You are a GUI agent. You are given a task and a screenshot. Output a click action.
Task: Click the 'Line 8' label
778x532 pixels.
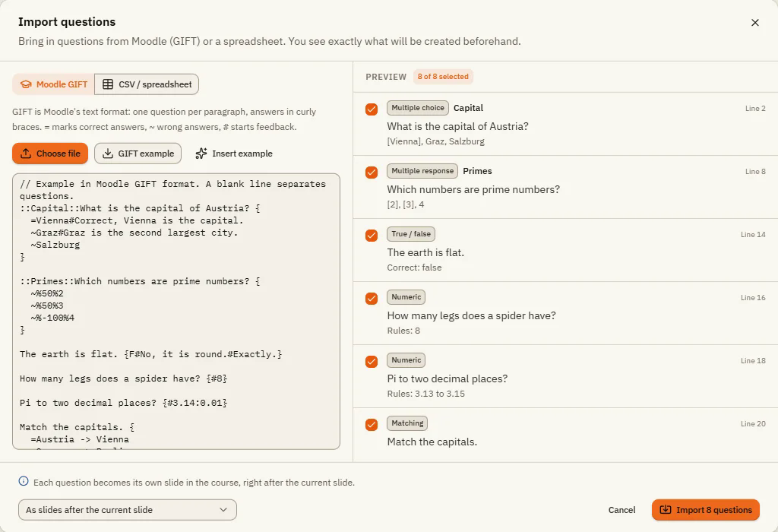[x=755, y=171]
